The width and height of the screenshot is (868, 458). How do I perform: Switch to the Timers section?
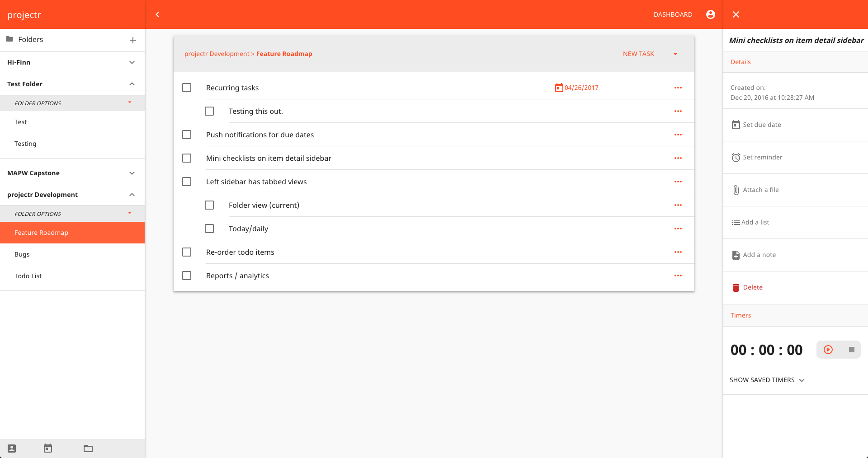click(x=741, y=315)
